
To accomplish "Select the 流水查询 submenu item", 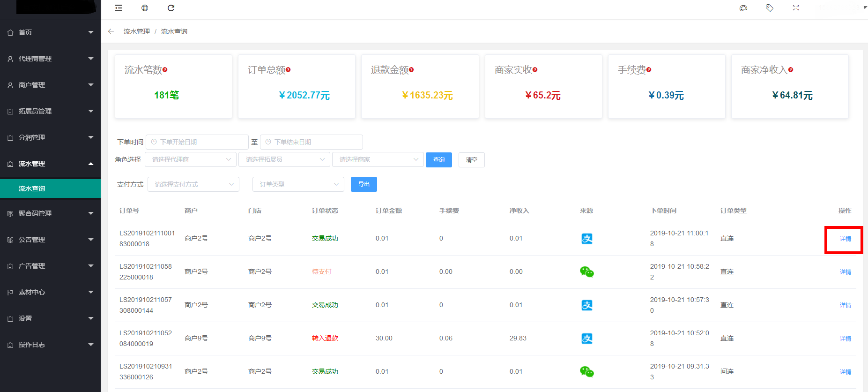I will [50, 188].
